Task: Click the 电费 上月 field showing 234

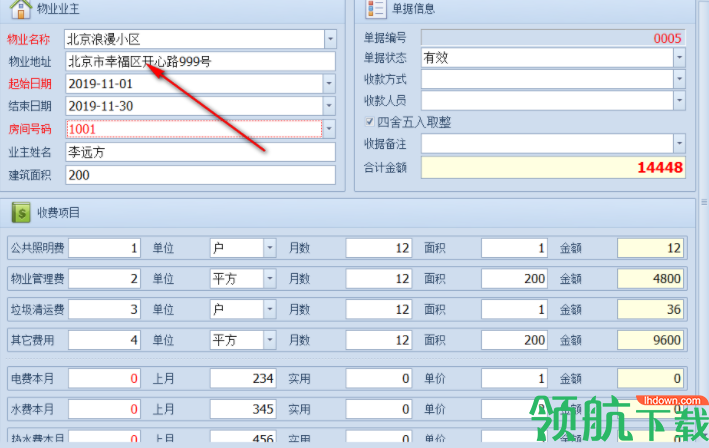Action: click(x=243, y=378)
